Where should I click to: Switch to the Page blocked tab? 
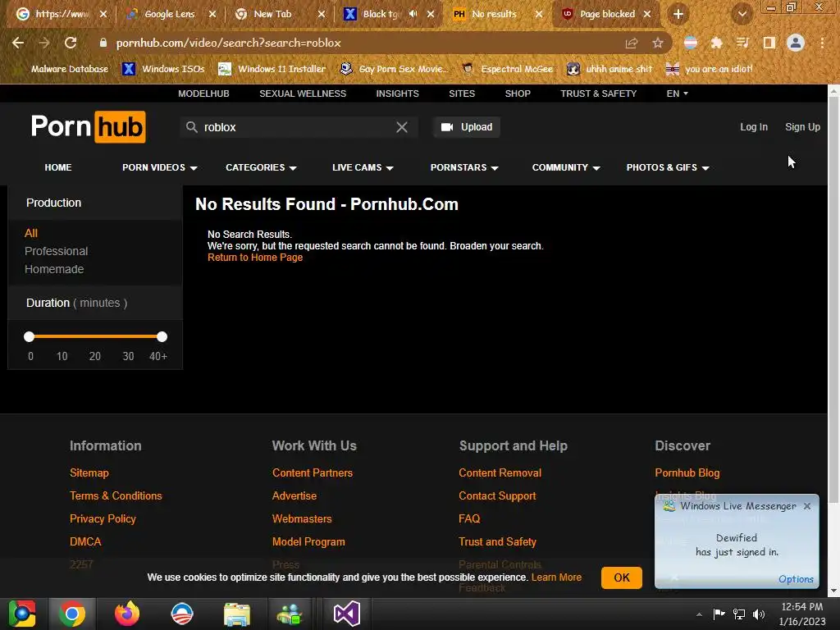(607, 14)
